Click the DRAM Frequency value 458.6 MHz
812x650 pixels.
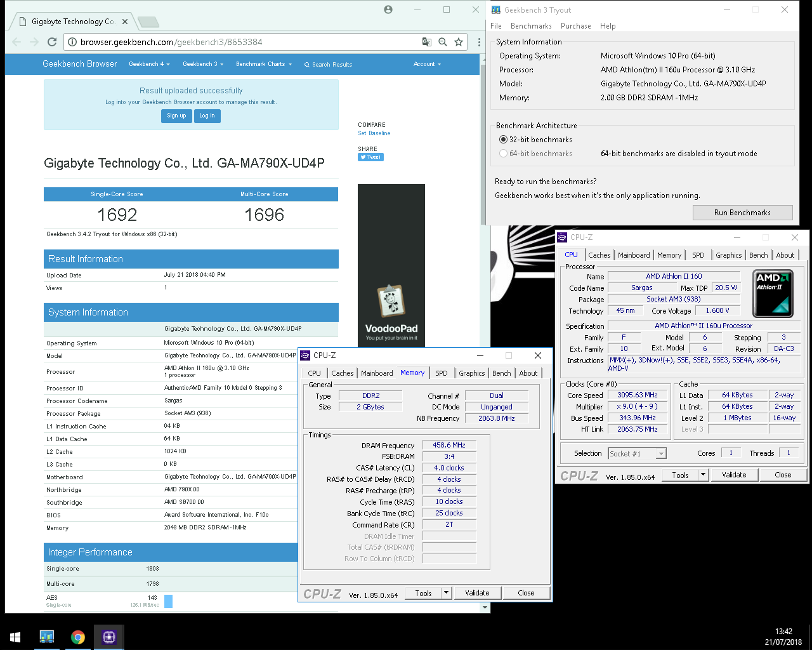449,445
